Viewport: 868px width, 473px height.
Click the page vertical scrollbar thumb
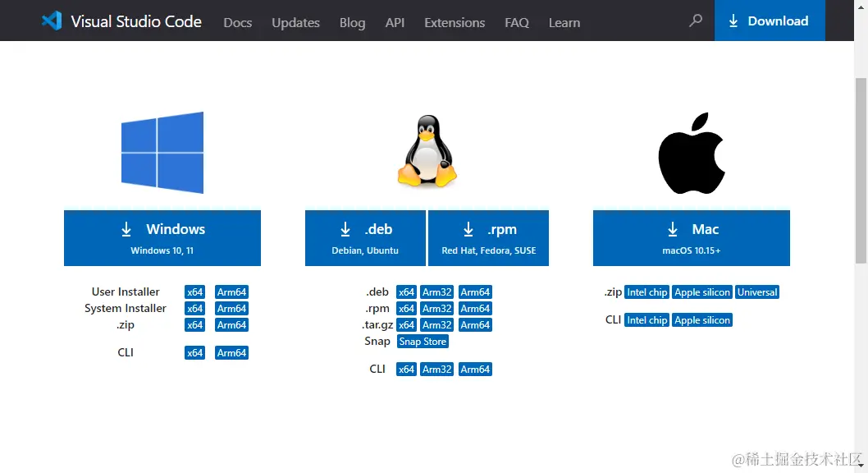[x=861, y=171]
